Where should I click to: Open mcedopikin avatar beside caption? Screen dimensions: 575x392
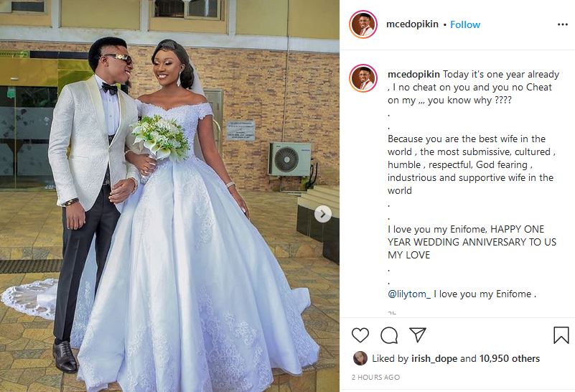coord(363,78)
